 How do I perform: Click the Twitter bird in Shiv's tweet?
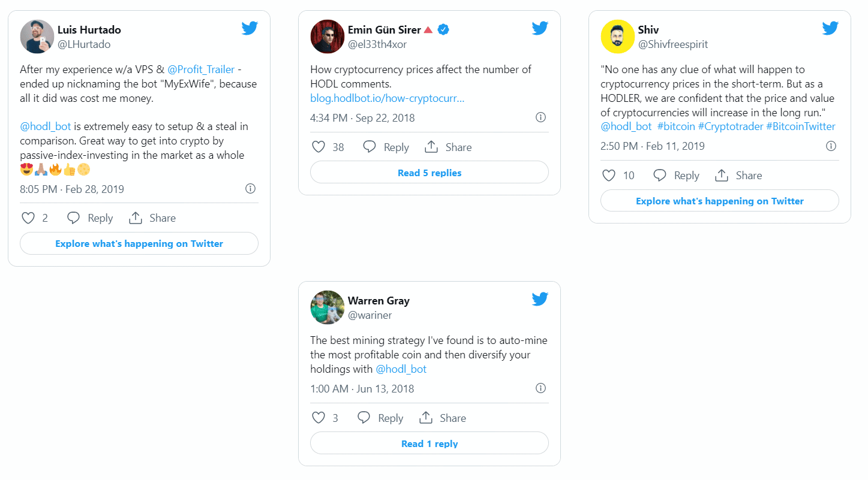tap(830, 28)
